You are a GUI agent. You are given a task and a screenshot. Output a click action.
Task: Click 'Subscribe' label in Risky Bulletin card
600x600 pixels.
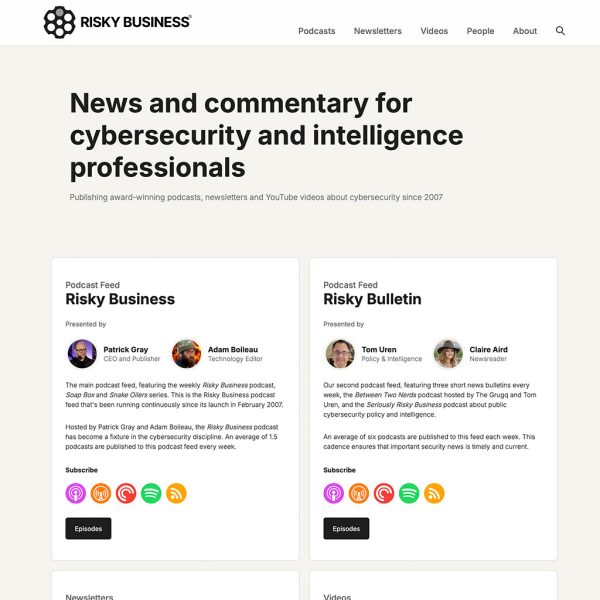(x=339, y=470)
